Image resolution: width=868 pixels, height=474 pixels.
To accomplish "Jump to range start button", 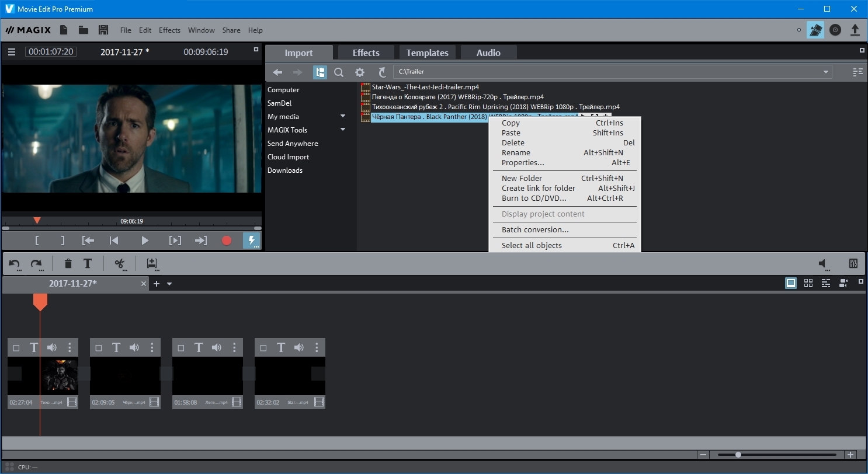I will (88, 241).
